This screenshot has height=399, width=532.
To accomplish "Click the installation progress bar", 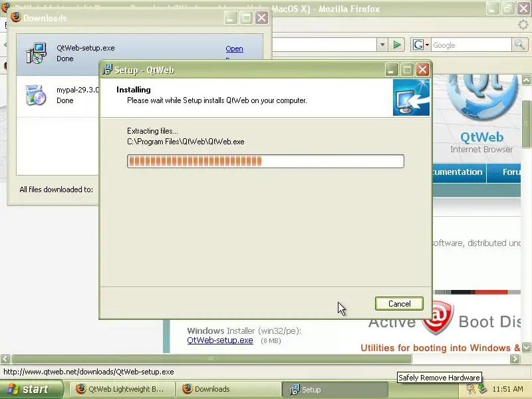I will pyautogui.click(x=265, y=161).
